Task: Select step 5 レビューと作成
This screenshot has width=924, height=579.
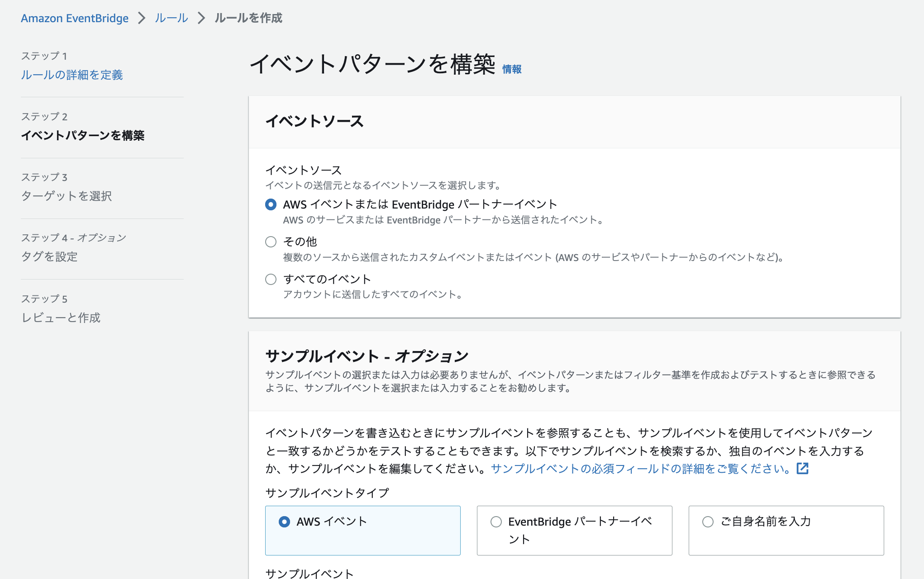Action: point(61,318)
